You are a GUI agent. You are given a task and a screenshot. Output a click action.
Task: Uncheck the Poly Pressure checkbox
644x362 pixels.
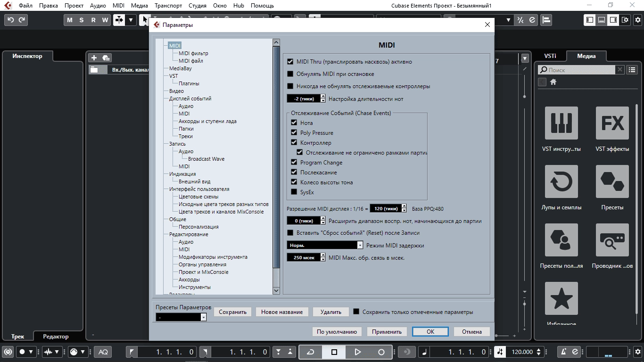[294, 132]
